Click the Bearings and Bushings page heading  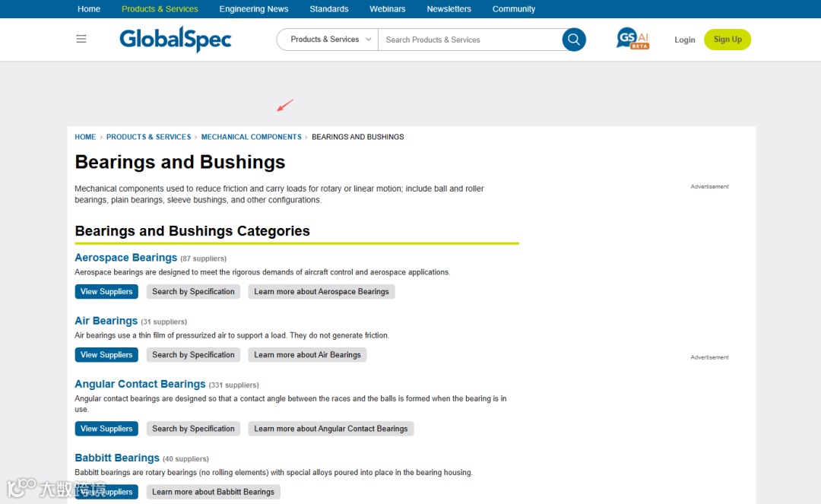pyautogui.click(x=179, y=162)
